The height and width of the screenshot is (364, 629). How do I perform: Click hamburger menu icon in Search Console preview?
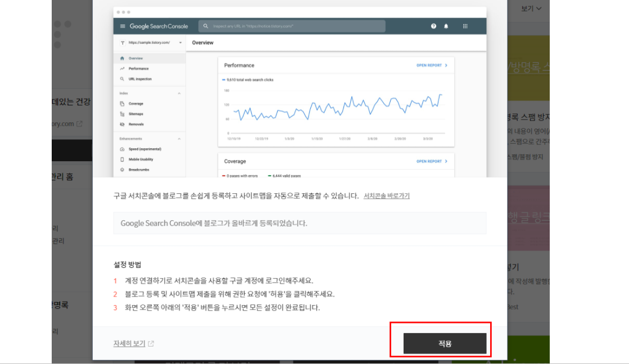[x=123, y=26]
